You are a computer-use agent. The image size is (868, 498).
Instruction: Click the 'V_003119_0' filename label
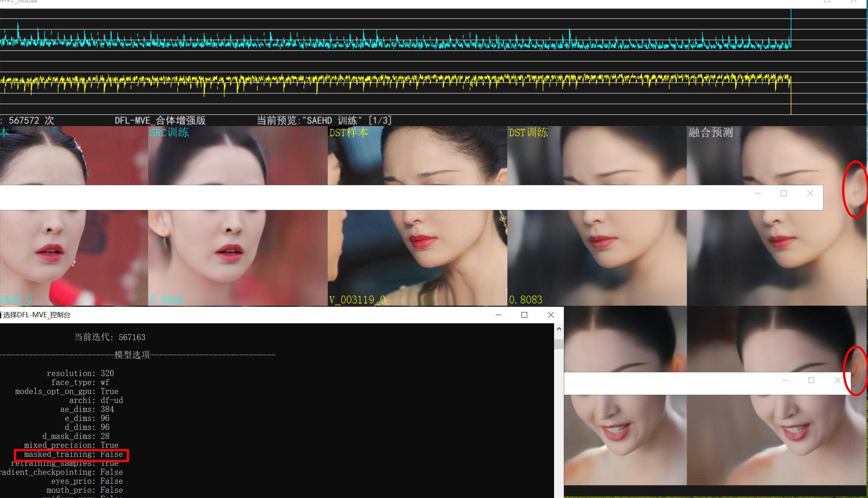[x=357, y=300]
